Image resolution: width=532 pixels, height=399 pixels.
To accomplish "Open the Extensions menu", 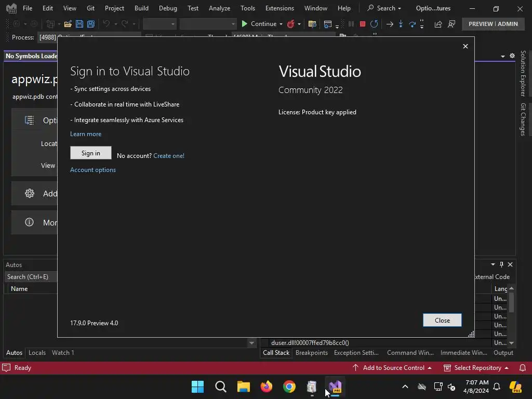I will pyautogui.click(x=280, y=8).
